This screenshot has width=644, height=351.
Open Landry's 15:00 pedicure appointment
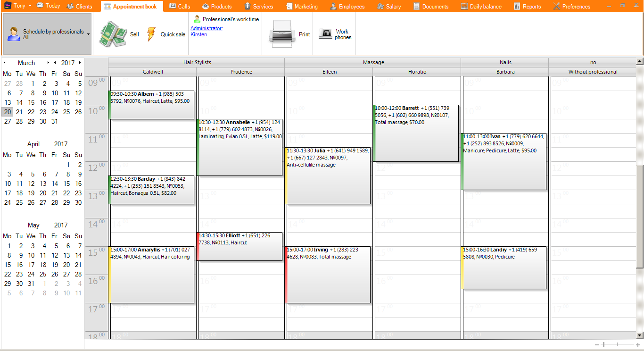tap(504, 267)
